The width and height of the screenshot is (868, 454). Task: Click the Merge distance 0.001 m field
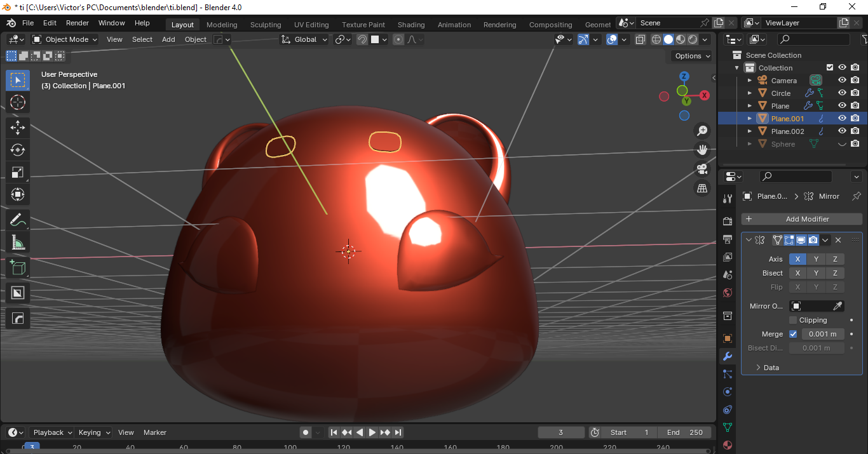(x=823, y=334)
